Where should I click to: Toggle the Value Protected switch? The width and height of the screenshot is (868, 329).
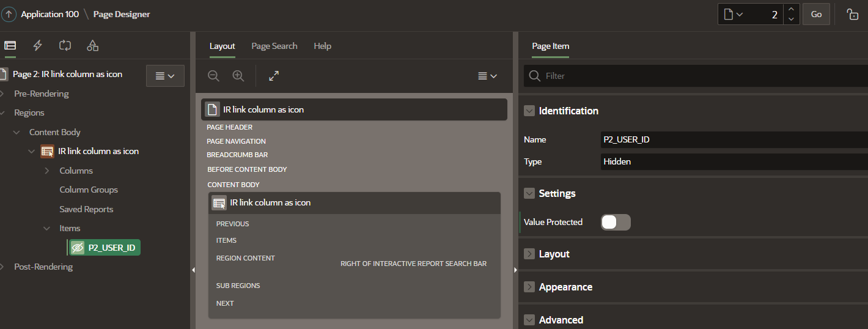pos(616,222)
